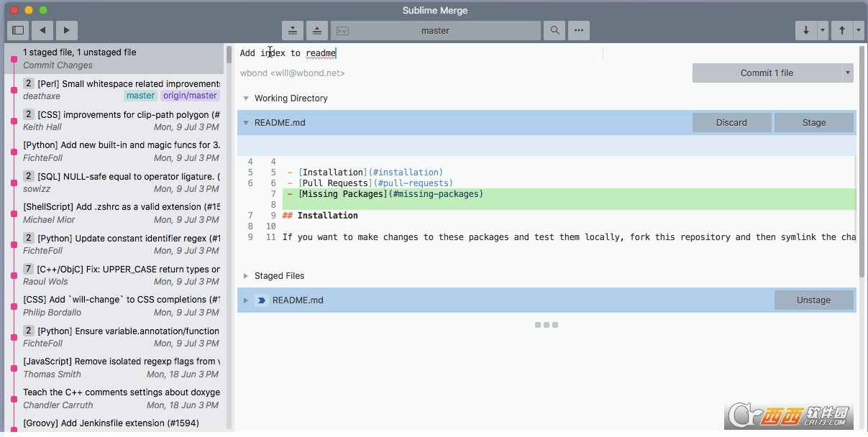Click the push up-arrow button

tap(842, 30)
